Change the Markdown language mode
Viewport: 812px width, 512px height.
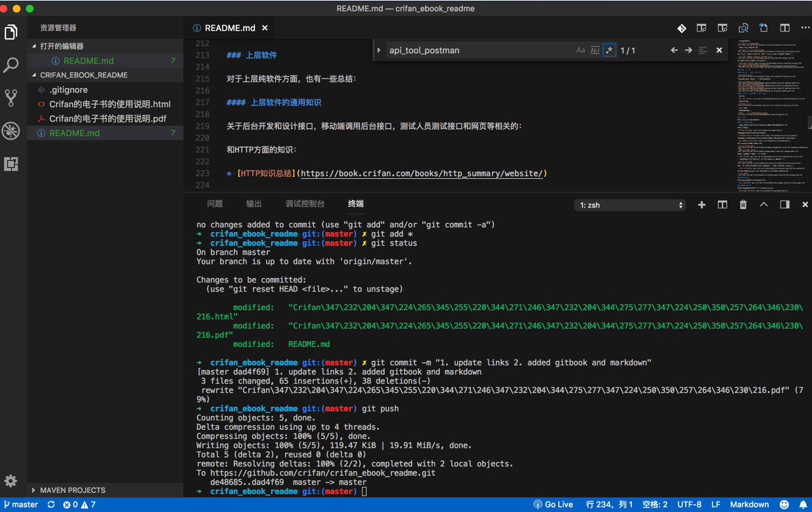tap(749, 505)
